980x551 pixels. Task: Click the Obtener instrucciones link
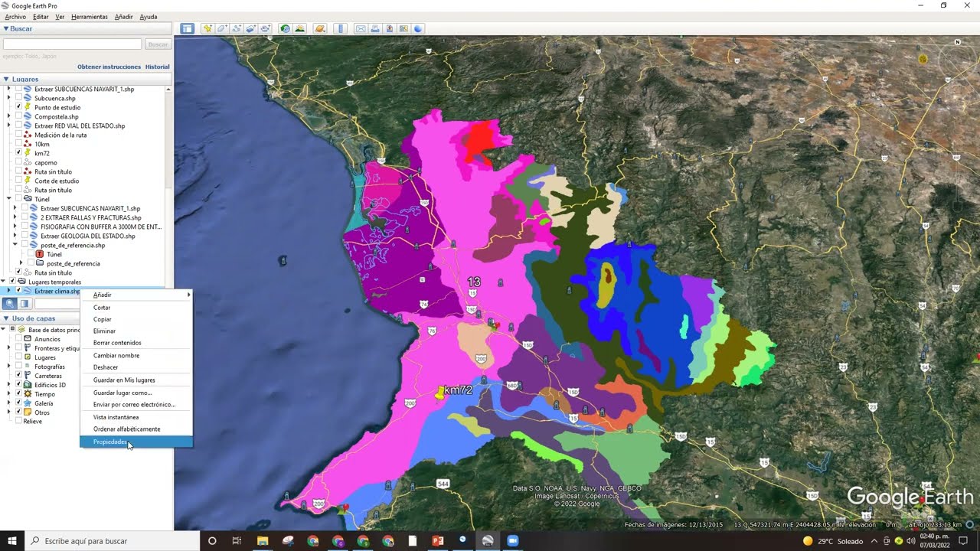109,67
